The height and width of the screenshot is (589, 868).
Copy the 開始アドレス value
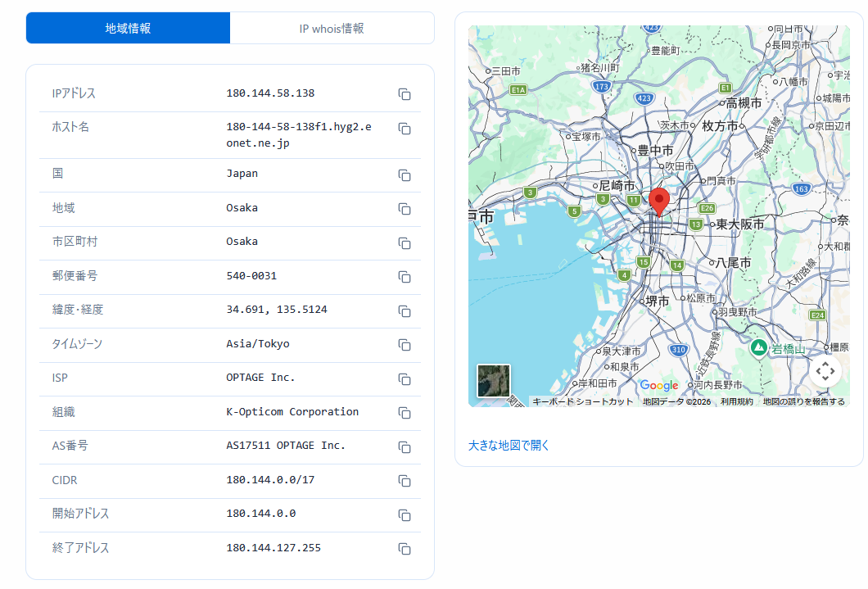[405, 515]
